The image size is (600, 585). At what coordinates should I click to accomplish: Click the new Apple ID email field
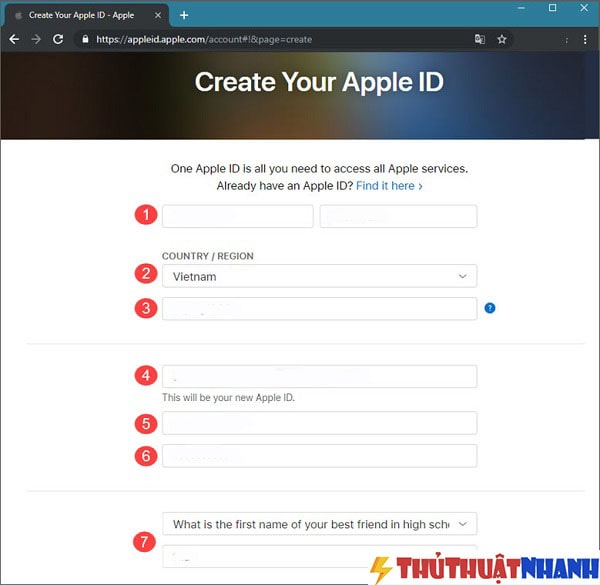point(320,376)
